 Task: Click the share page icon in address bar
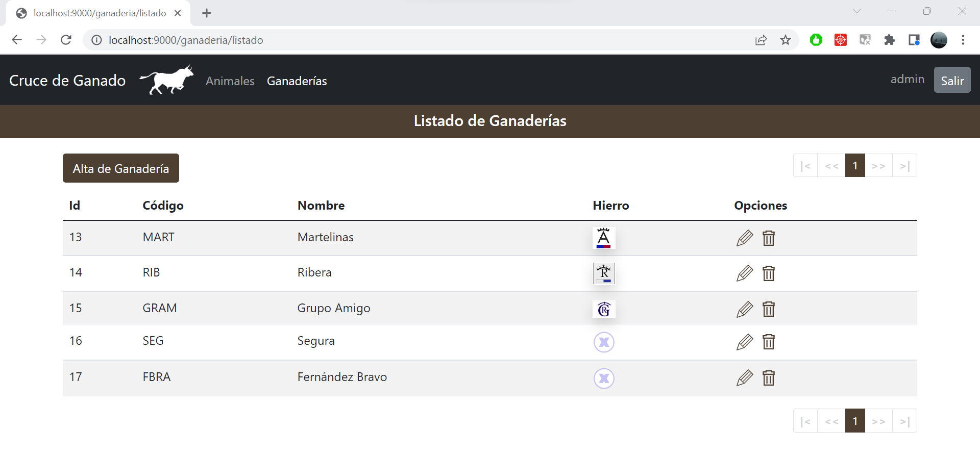(x=761, y=40)
